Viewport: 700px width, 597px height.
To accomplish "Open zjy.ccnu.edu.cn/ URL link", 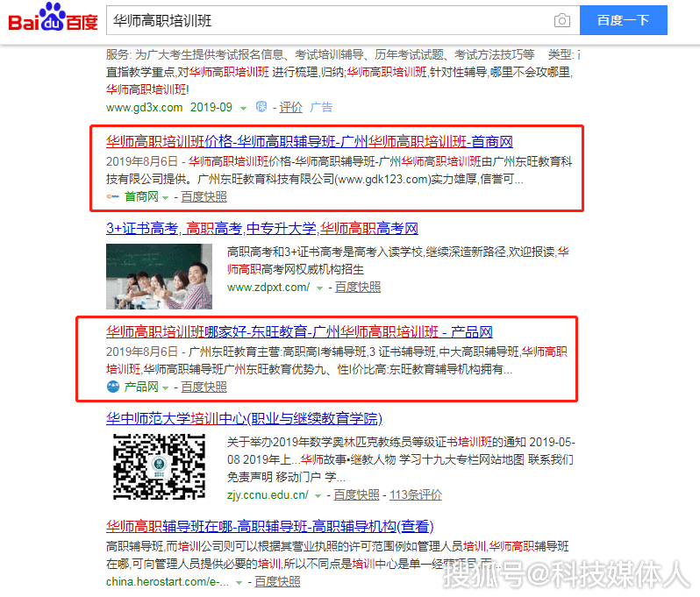I will click(268, 494).
